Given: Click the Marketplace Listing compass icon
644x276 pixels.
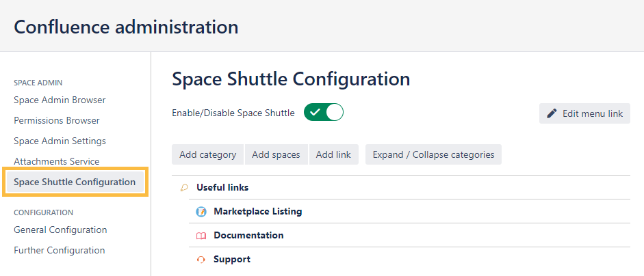Looking at the screenshot, I should 201,212.
